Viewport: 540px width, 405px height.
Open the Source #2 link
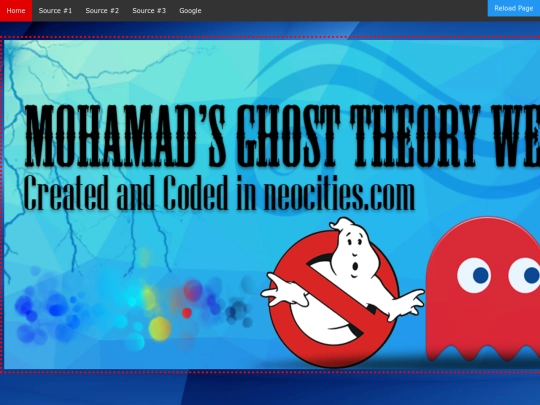(102, 11)
